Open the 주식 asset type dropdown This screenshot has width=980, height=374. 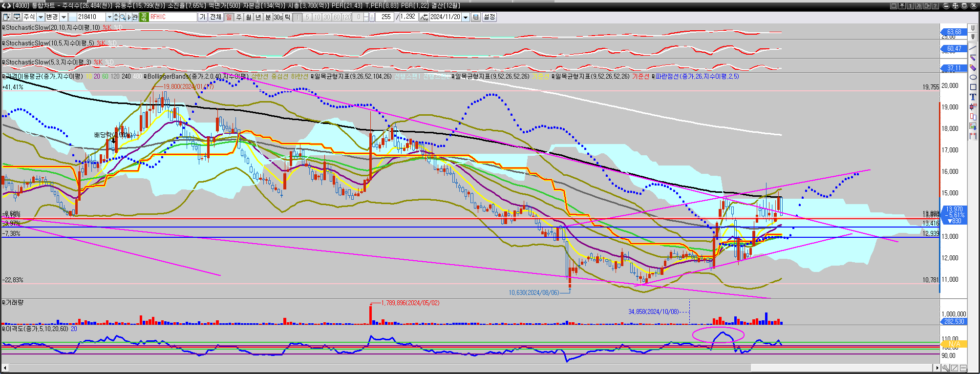coord(41,17)
